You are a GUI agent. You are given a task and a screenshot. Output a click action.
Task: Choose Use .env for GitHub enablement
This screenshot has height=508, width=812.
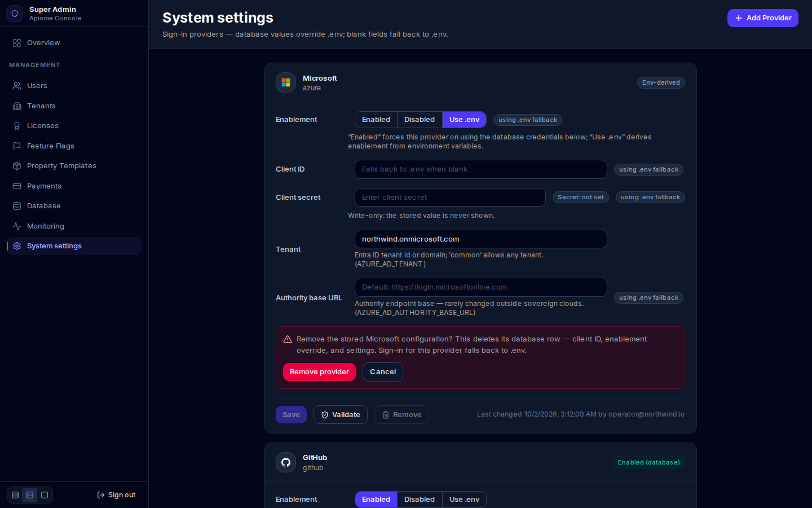(x=465, y=500)
